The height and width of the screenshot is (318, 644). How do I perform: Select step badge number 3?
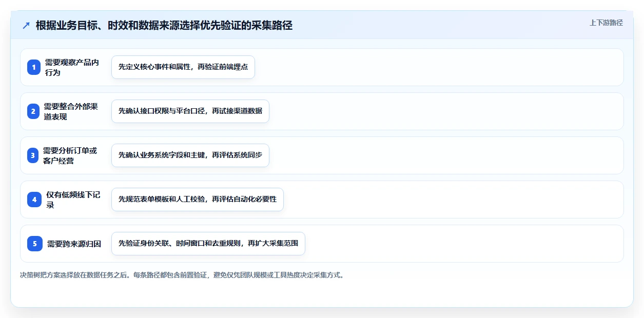32,155
